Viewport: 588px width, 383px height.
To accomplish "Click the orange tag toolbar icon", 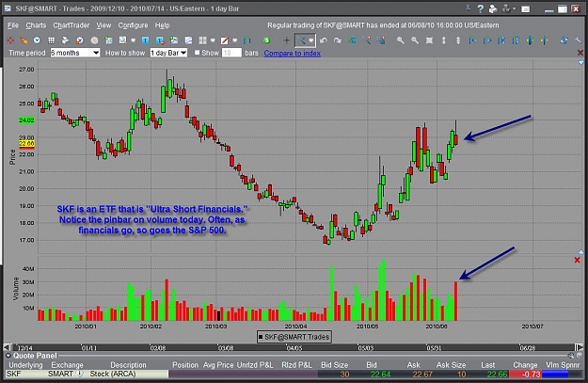I will (x=24, y=40).
